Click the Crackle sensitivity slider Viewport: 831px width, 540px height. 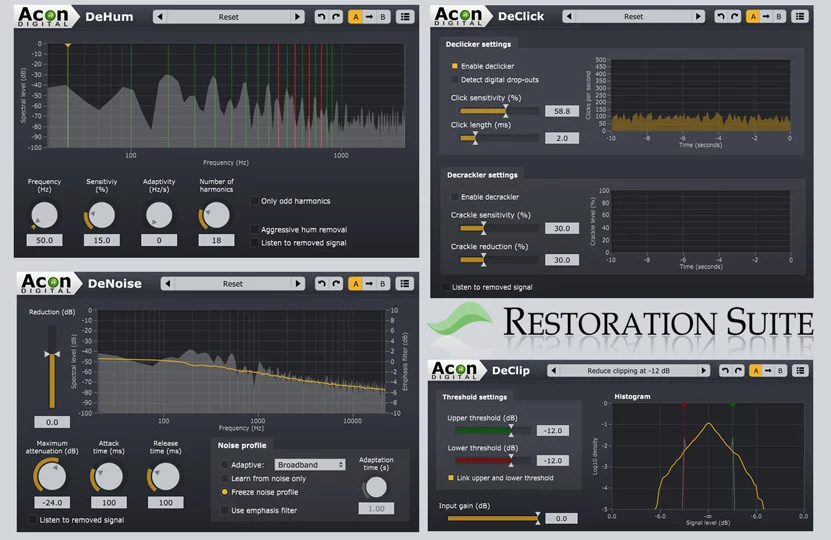pos(499,228)
